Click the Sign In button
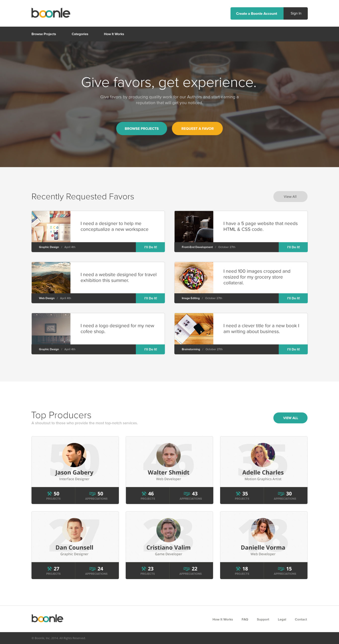The width and height of the screenshot is (339, 644). 296,13
